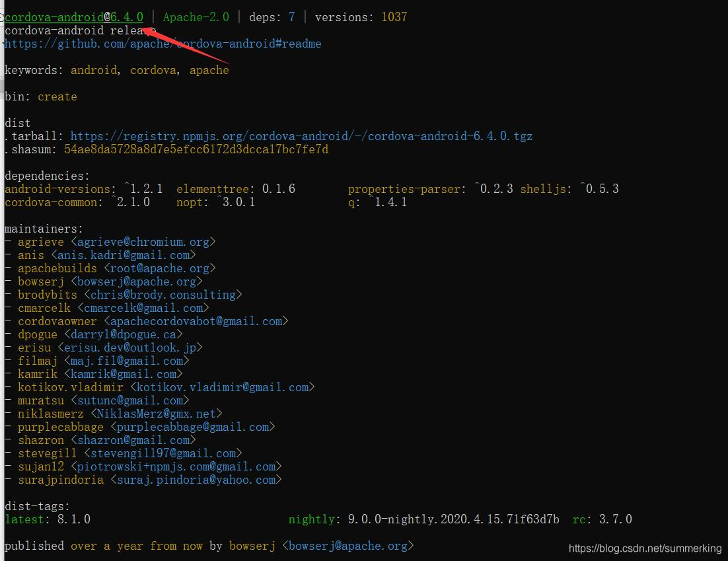Click maintainer email anis.kadri@gmail.com
Screen dimensions: 728x561
point(124,256)
